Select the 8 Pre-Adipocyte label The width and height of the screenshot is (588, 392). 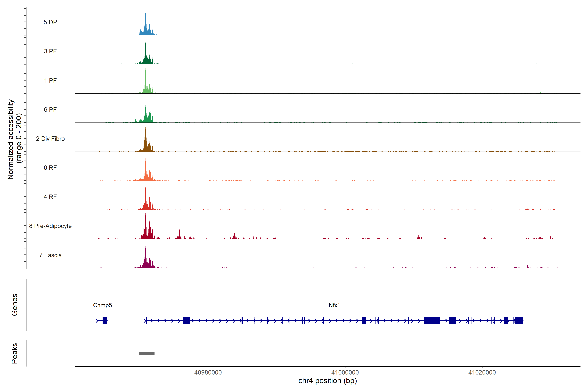point(50,226)
